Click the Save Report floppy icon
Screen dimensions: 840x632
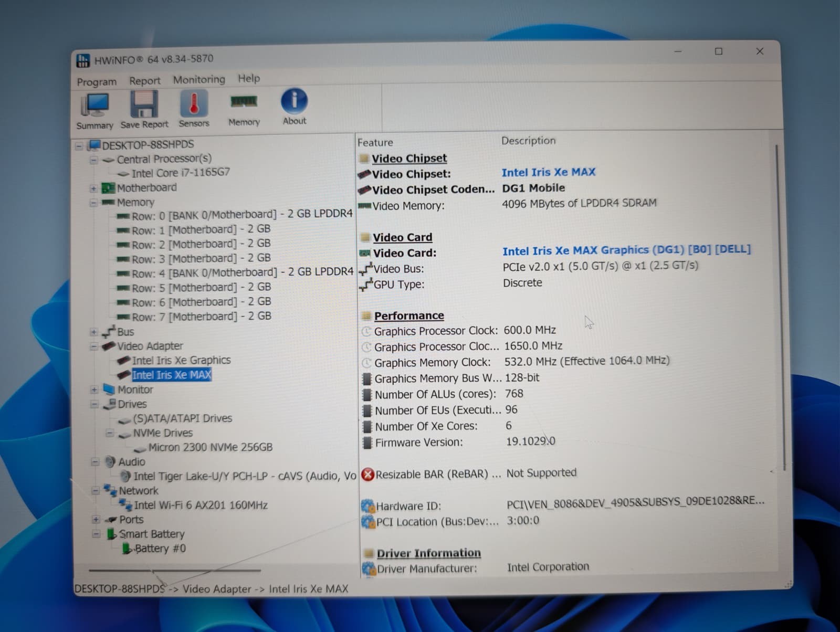pyautogui.click(x=144, y=104)
